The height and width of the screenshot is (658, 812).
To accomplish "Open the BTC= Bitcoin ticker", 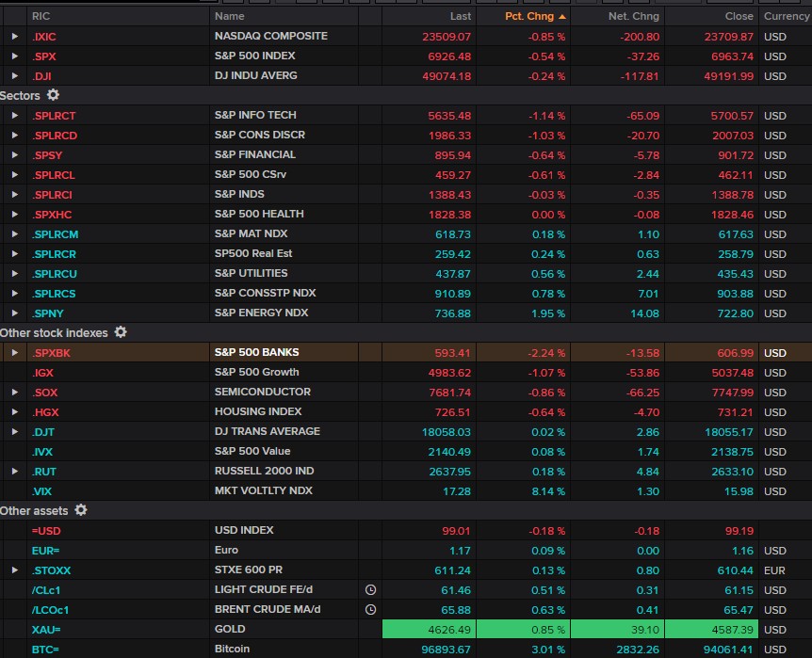I will coord(46,649).
